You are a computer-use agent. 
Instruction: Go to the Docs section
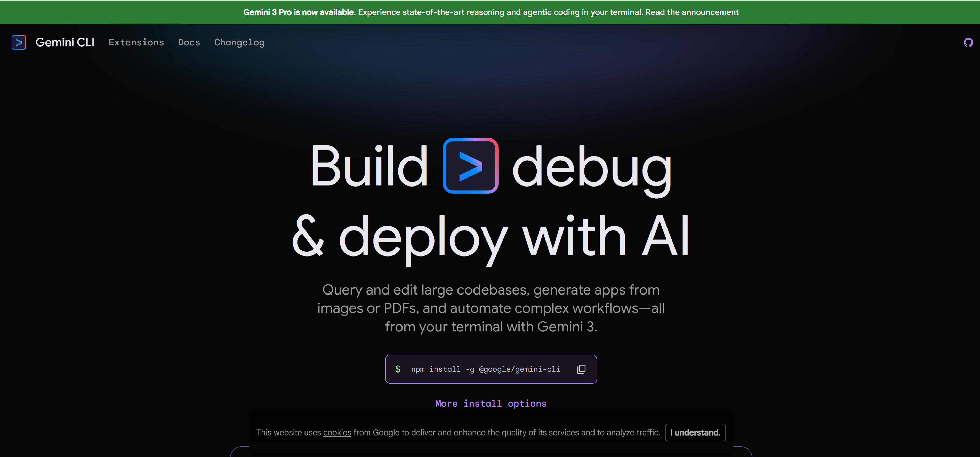[189, 42]
